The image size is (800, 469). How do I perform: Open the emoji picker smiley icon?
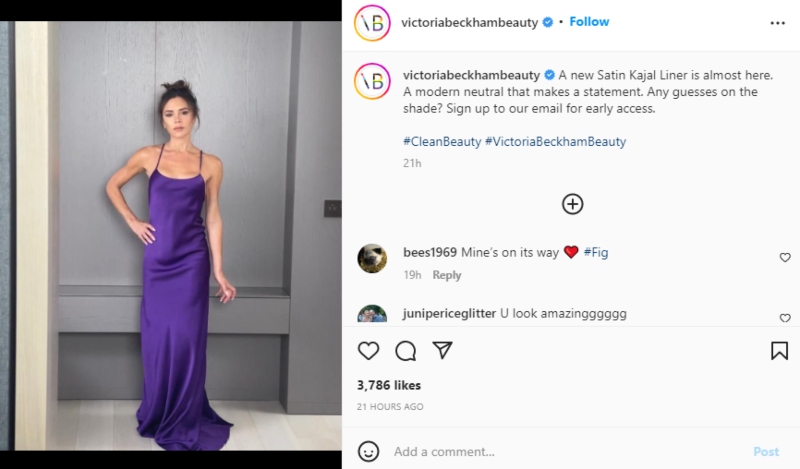click(x=368, y=451)
